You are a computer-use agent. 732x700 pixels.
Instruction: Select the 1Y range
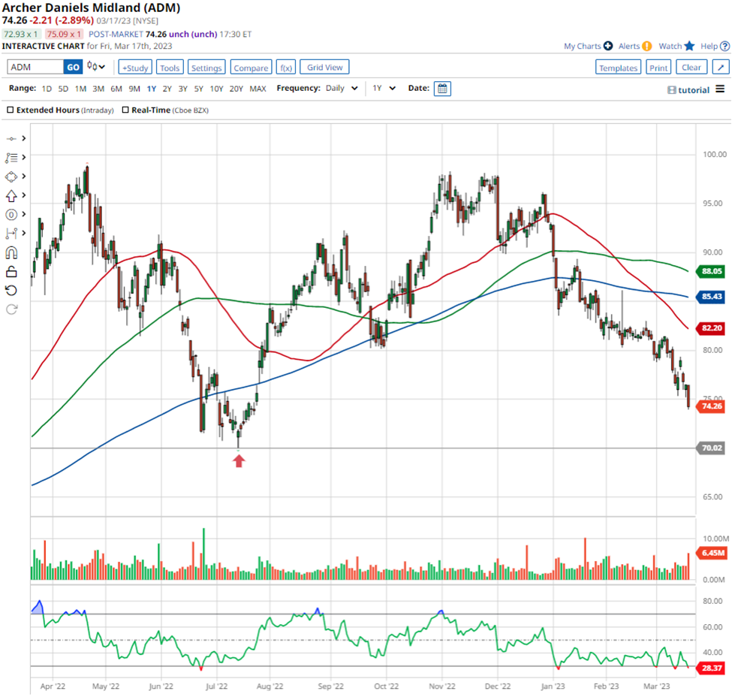151,89
